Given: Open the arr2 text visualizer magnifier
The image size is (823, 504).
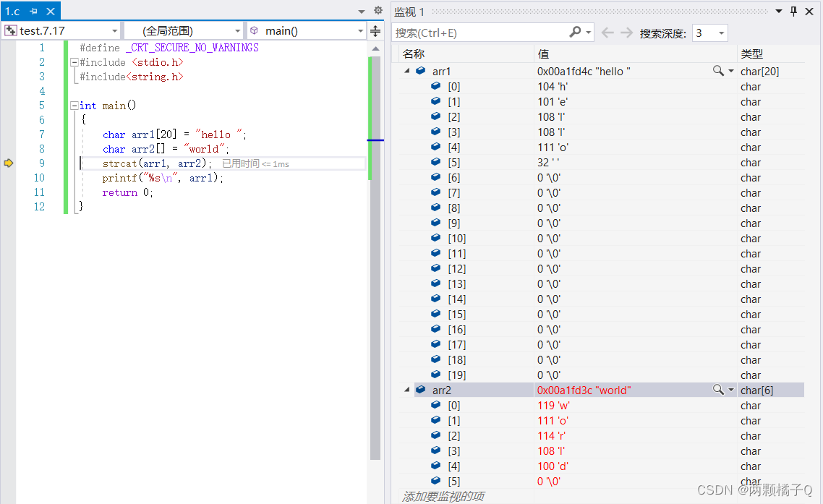Looking at the screenshot, I should pyautogui.click(x=718, y=390).
